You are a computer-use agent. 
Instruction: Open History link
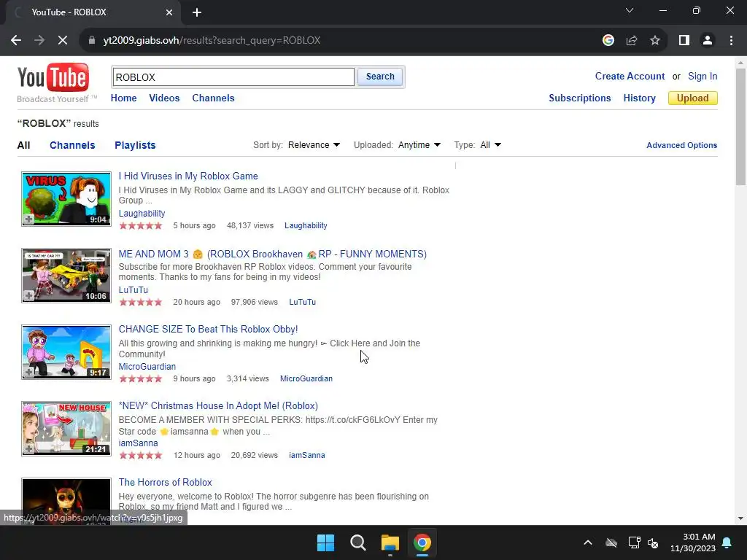click(639, 98)
